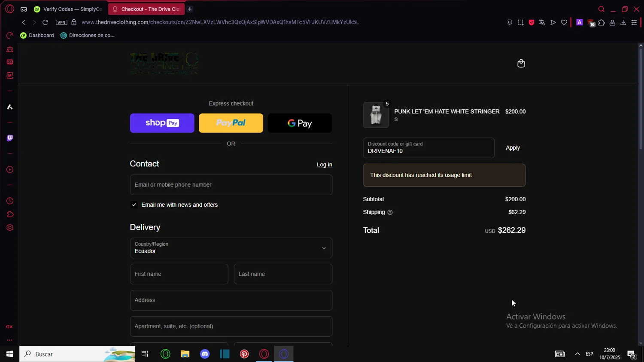Image resolution: width=644 pixels, height=362 pixels.
Task: Translate this page
Action: (x=542, y=22)
